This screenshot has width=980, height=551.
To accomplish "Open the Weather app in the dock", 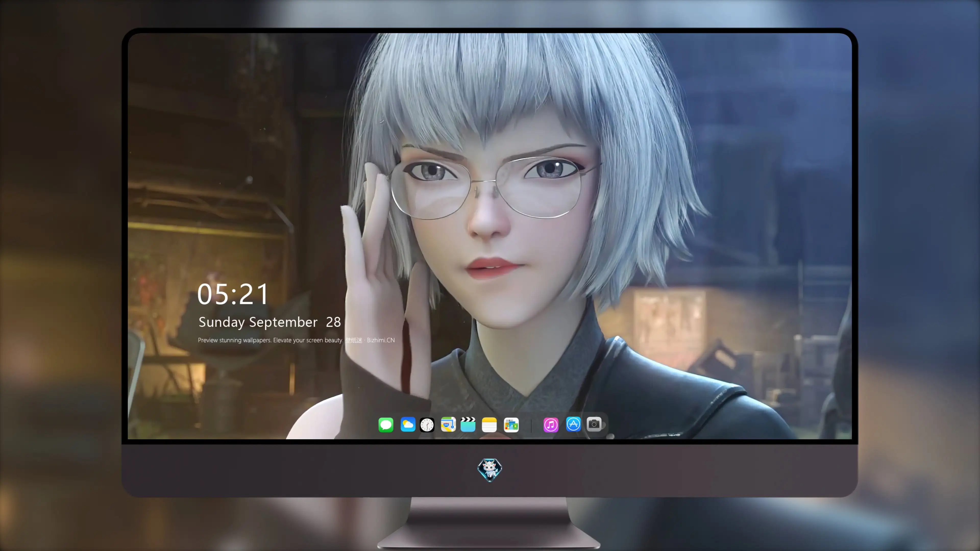I will point(408,424).
